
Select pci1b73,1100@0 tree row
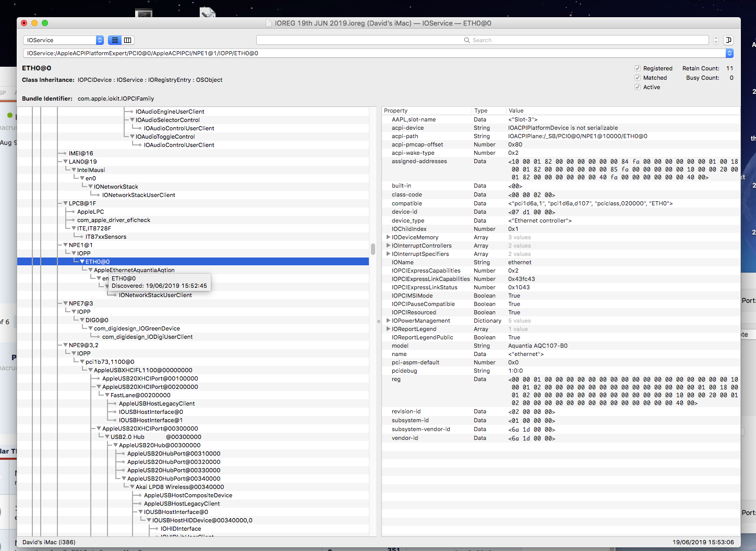click(110, 362)
